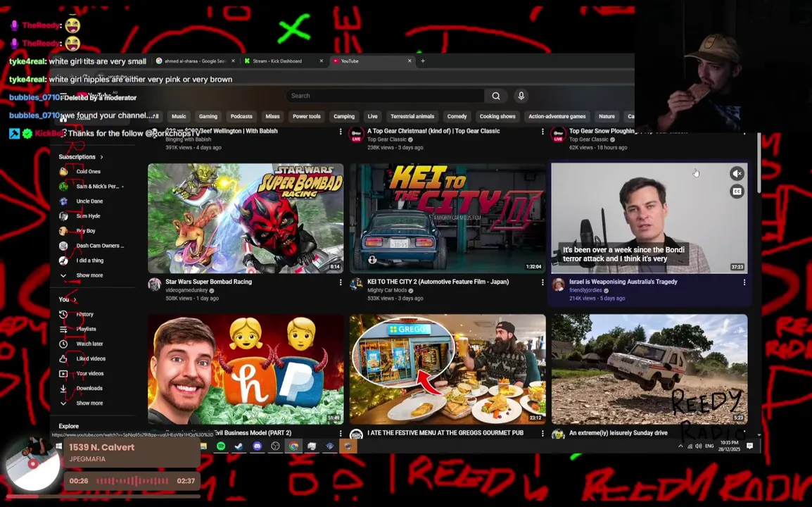The height and width of the screenshot is (507, 812).
Task: Open the Your videos icon
Action: tap(63, 373)
